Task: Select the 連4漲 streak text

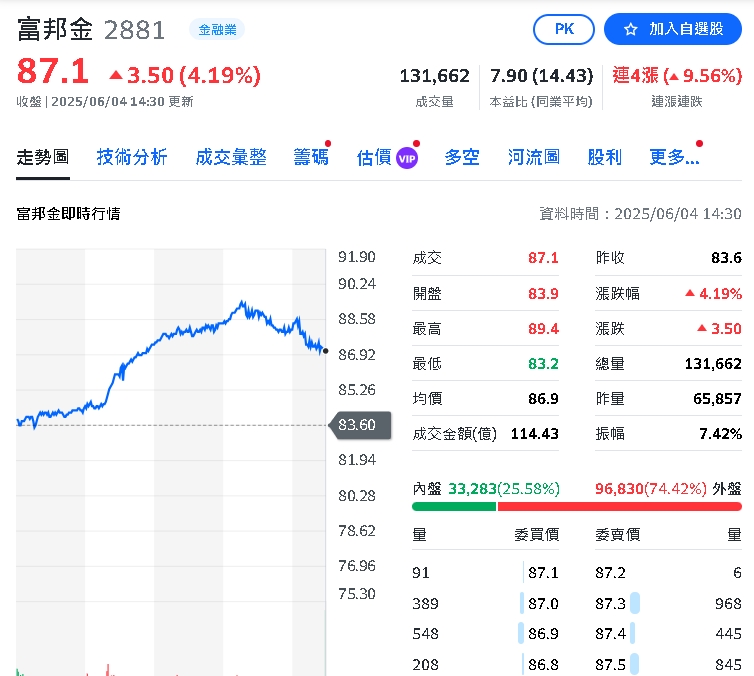Action: [x=635, y=75]
